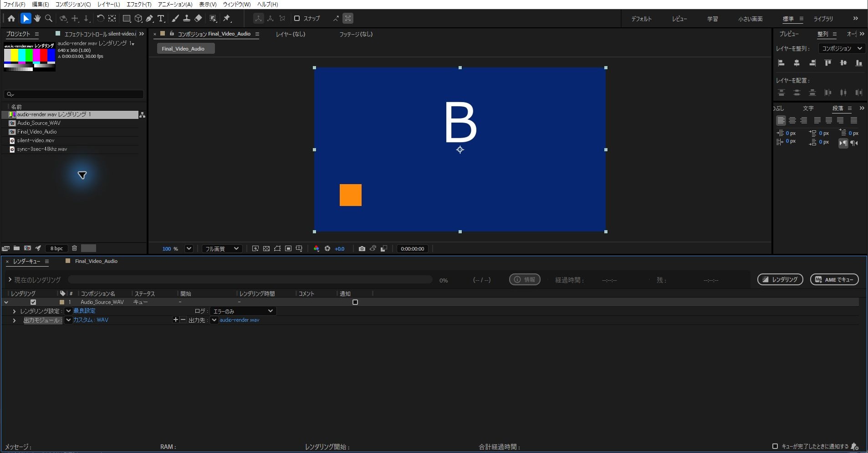This screenshot has height=453, width=868.
Task: Select the Zoom magnifier tool
Action: (49, 18)
